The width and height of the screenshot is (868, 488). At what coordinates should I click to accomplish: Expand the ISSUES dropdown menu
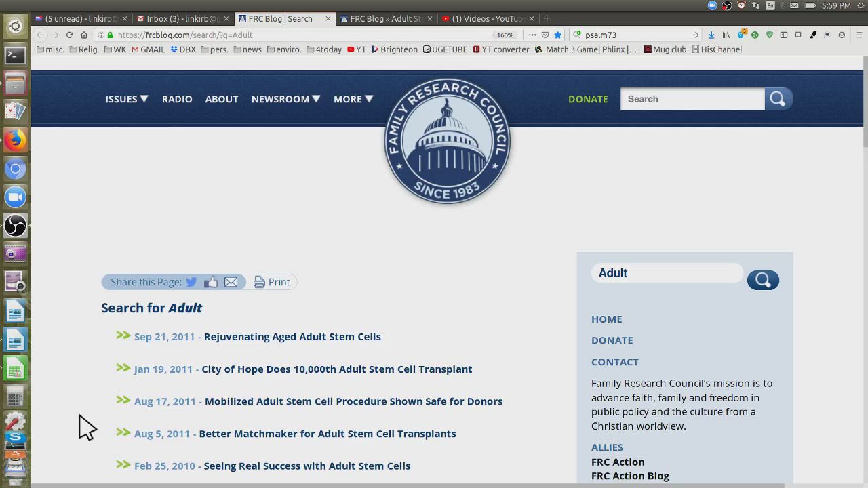[126, 99]
